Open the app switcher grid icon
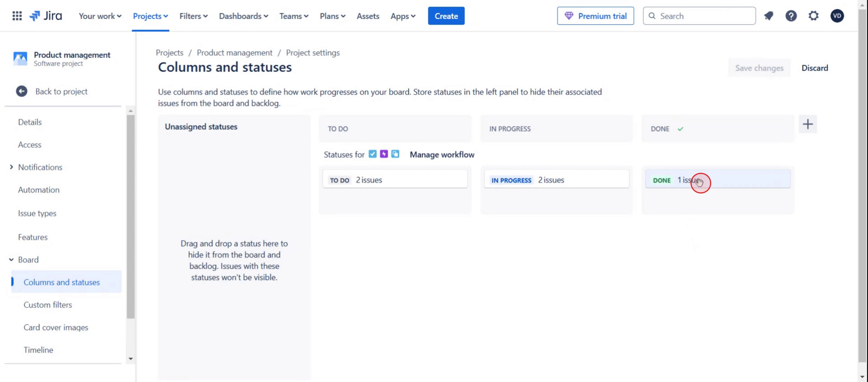 (x=17, y=16)
